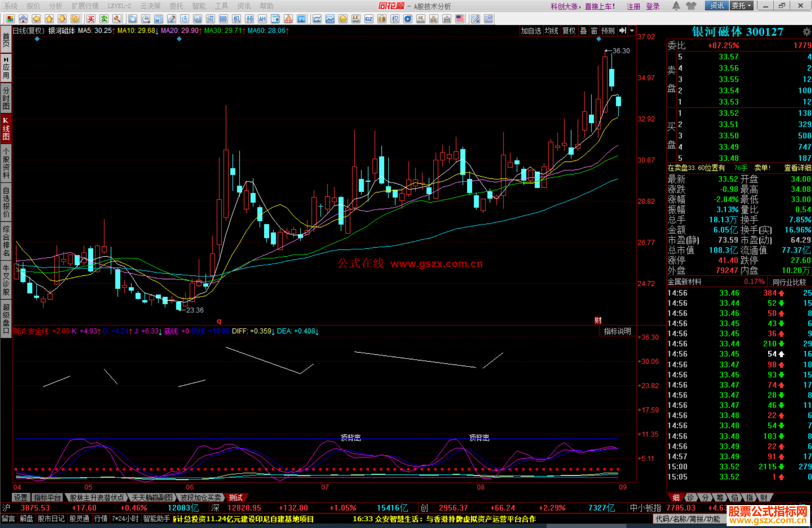This screenshot has height=528, width=812.
Task: Click the 加自选 button
Action: pos(530,31)
